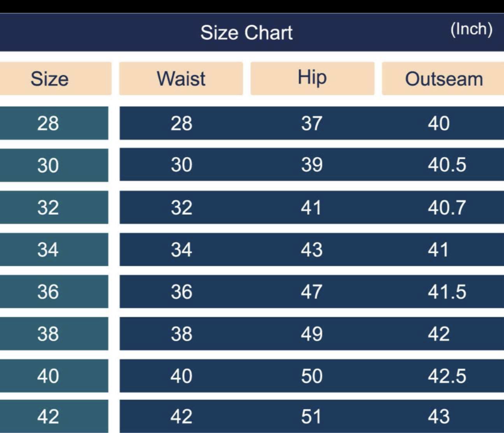This screenshot has height=433, width=504.
Task: Click size 28 in Size column
Action: [x=48, y=123]
